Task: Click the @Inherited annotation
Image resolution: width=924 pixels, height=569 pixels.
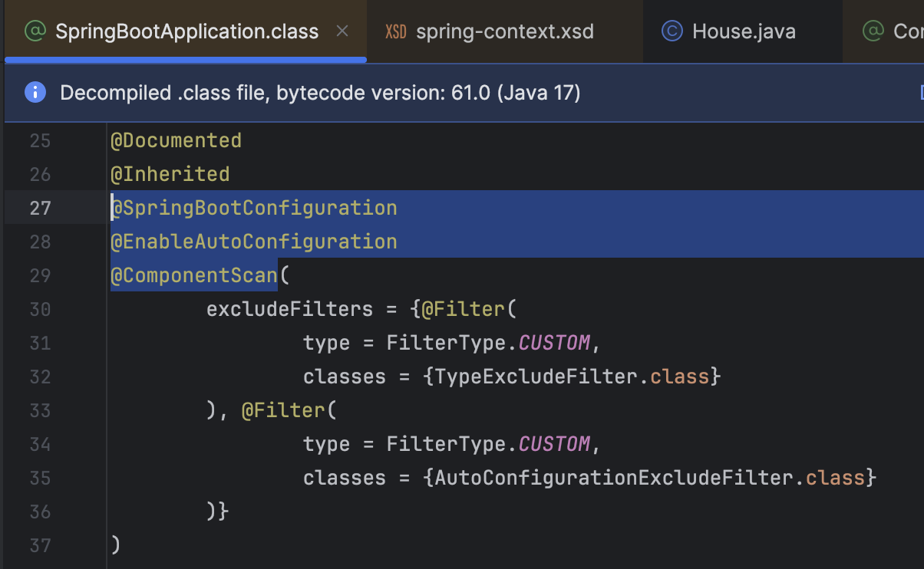Action: coord(170,175)
